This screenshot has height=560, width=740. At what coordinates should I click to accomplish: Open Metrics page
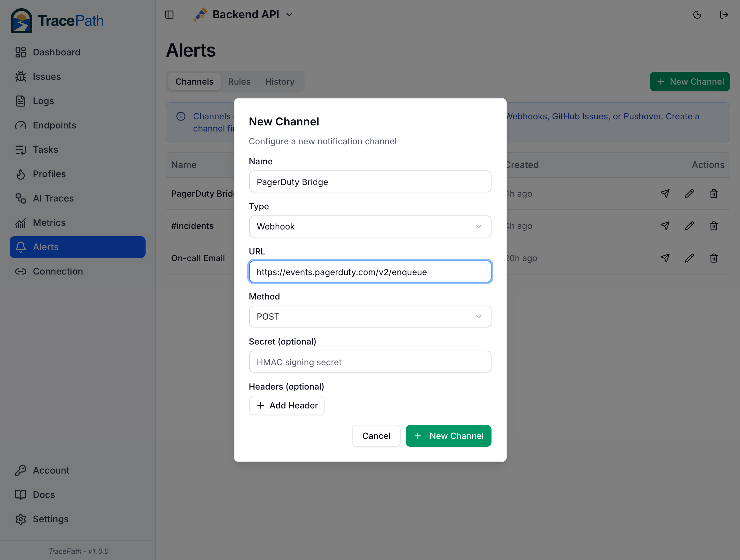point(78,223)
